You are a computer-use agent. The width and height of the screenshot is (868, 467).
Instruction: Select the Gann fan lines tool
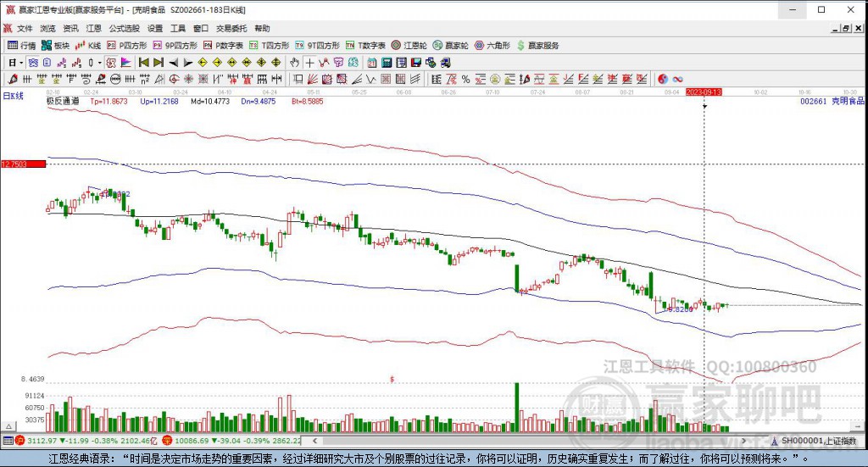tap(313, 79)
